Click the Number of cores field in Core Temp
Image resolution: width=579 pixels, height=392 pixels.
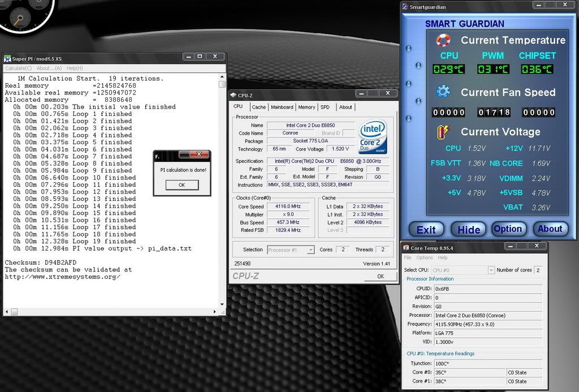coord(538,270)
